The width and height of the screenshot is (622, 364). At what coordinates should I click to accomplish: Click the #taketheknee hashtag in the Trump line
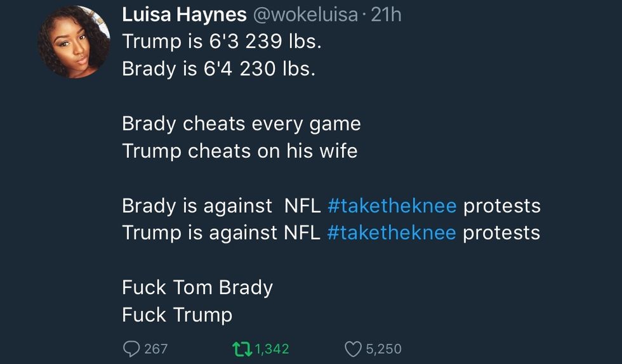(x=392, y=233)
